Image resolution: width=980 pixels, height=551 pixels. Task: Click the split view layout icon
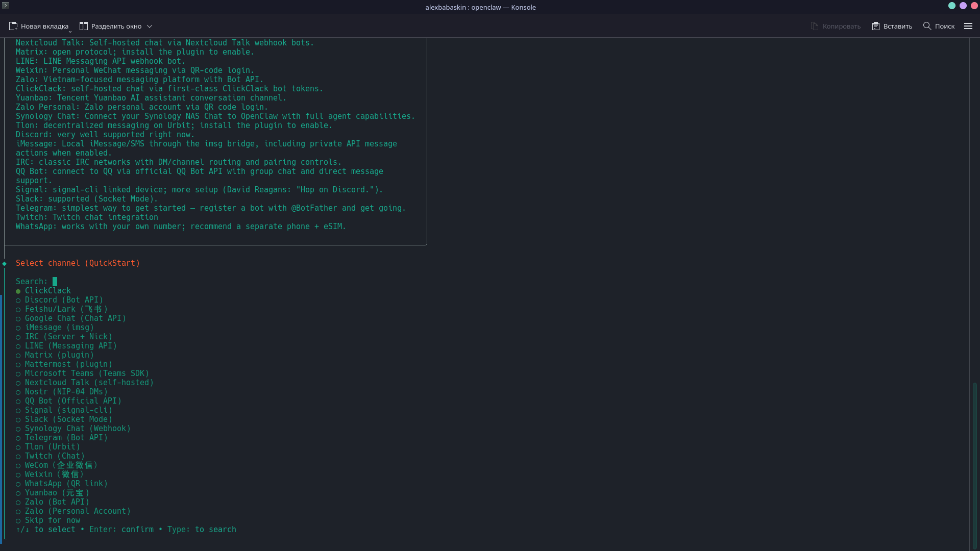coord(84,26)
